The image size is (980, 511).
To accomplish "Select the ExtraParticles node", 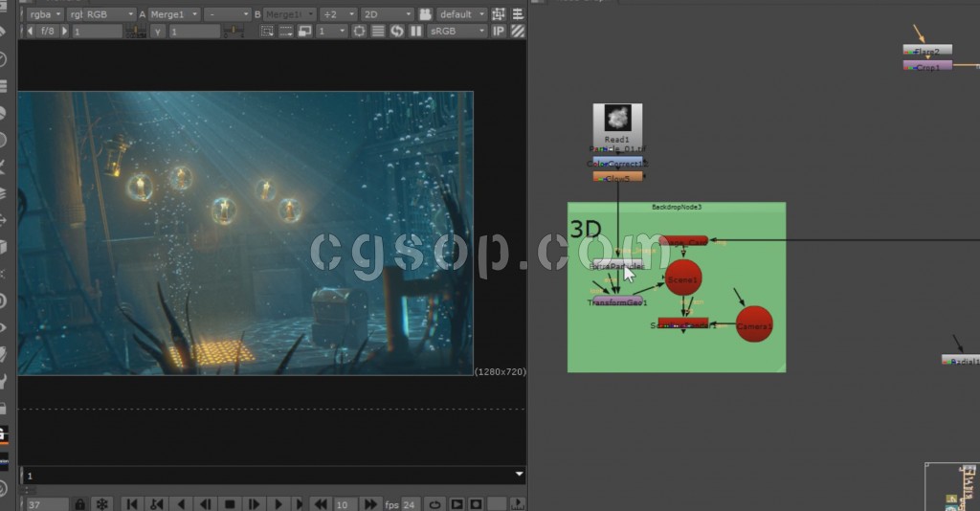I will [617, 265].
